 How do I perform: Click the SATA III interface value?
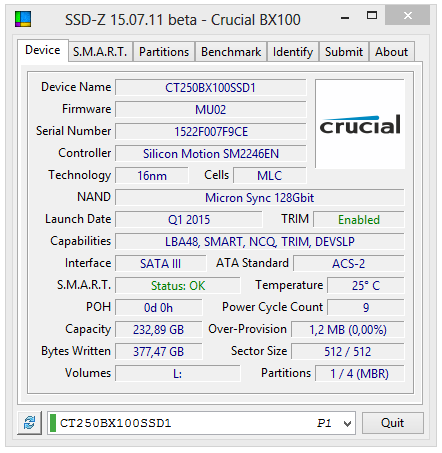(161, 264)
